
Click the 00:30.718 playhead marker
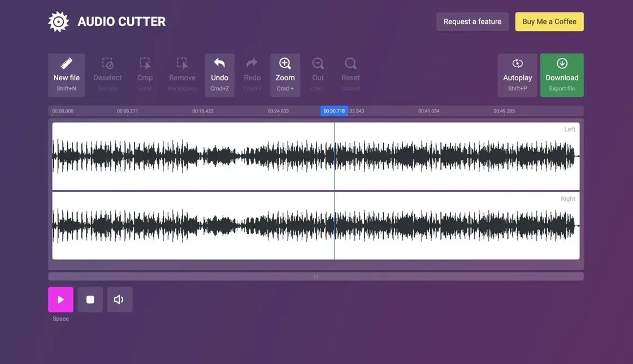(x=334, y=111)
